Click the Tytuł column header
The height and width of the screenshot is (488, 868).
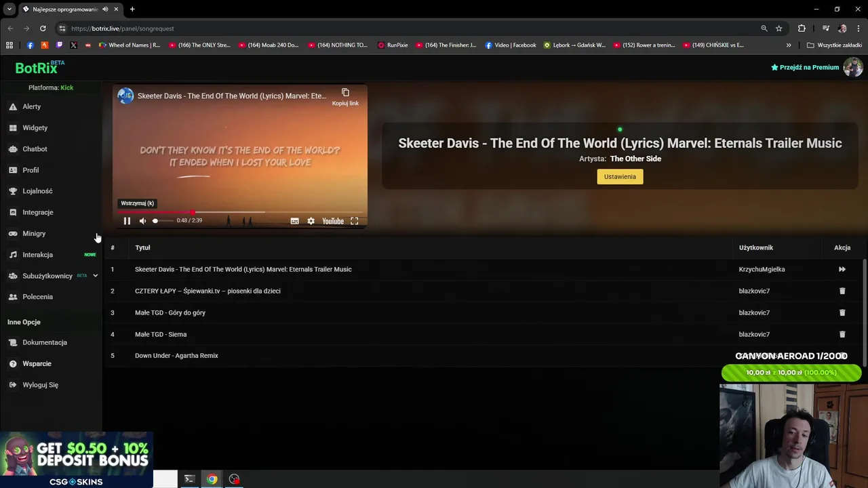click(142, 248)
